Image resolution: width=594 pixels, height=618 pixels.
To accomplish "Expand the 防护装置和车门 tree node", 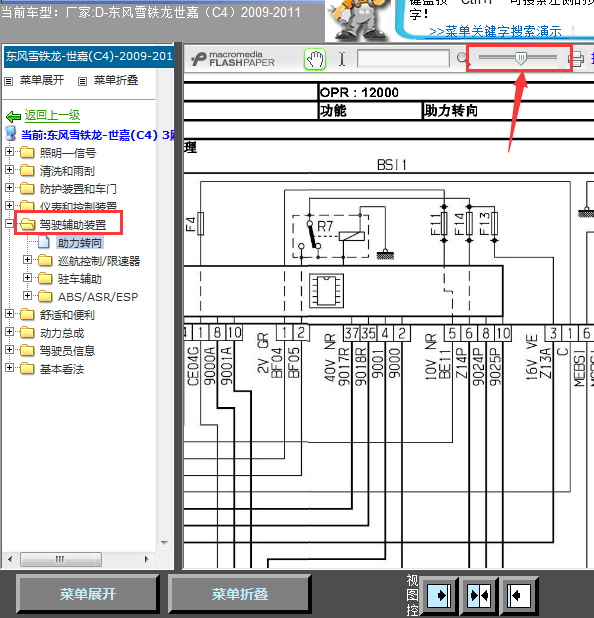I will 9,188.
